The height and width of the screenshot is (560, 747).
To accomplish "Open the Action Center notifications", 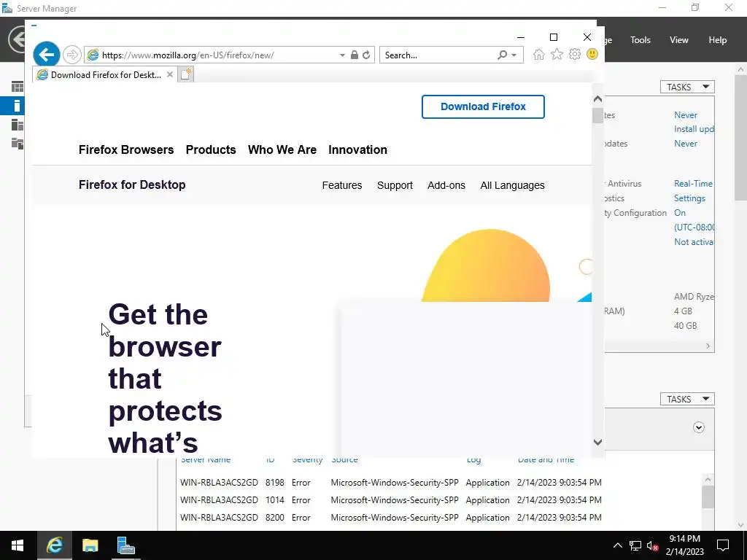I will coord(723,545).
